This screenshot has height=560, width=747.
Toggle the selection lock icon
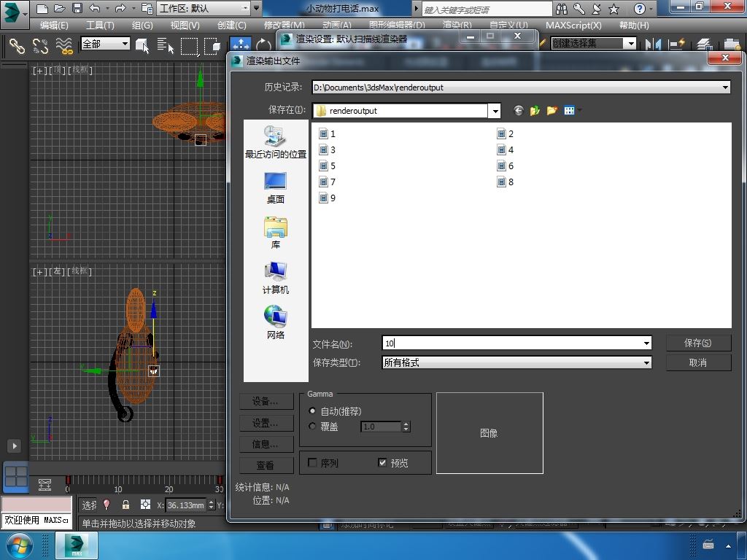click(x=125, y=505)
